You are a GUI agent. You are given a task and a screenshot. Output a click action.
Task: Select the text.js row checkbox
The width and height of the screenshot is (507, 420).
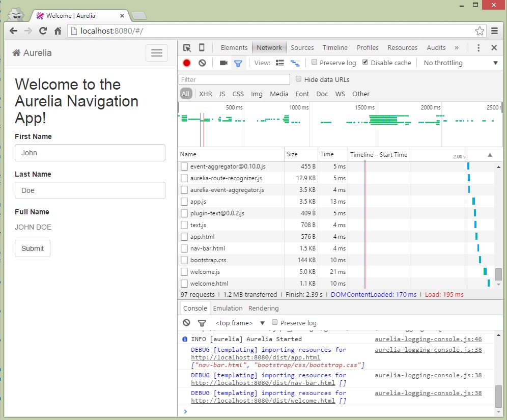tap(184, 225)
